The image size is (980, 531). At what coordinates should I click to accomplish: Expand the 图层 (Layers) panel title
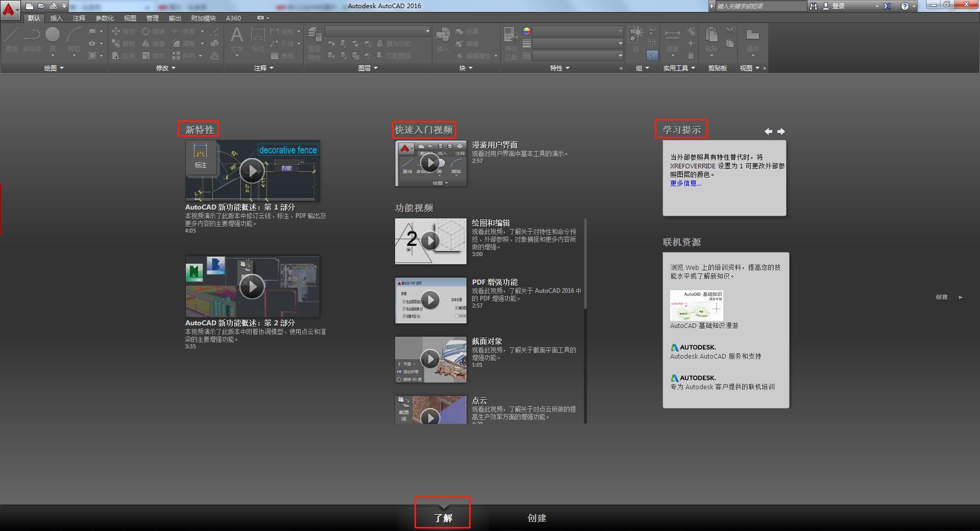[367, 68]
